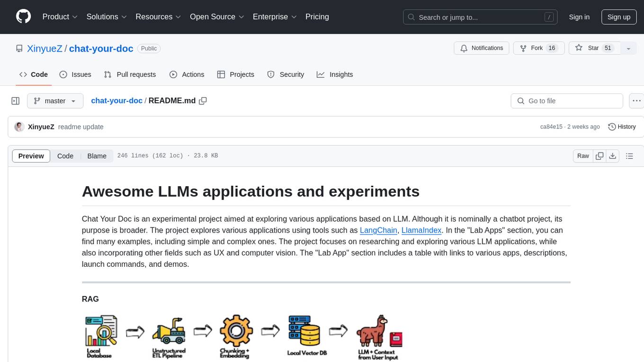644x362 pixels.
Task: Open the Raw file view
Action: click(x=583, y=156)
